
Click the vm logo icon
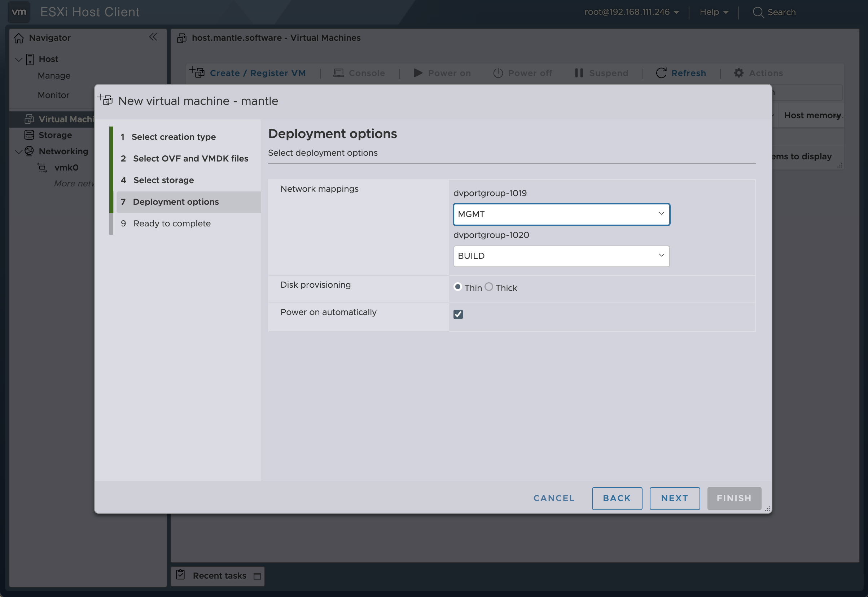tap(19, 12)
